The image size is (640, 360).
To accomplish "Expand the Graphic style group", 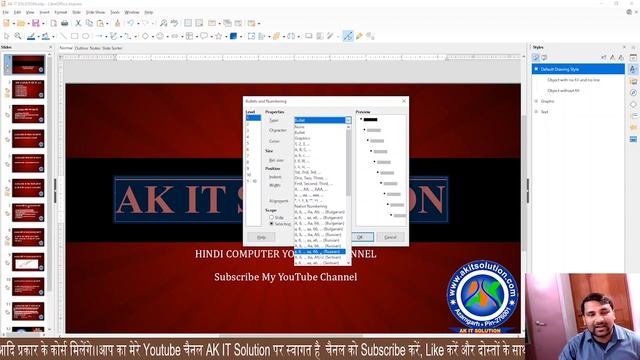I will (x=536, y=101).
